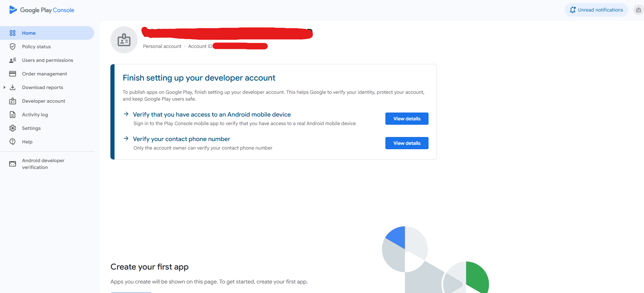The image size is (644, 293).
Task: Click the 'Create your first app' heading
Action: click(150, 267)
